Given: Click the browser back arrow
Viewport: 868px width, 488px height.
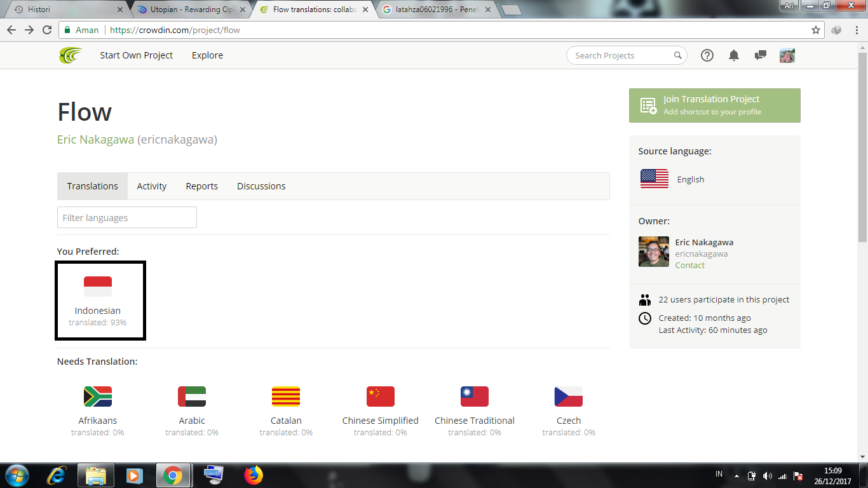Looking at the screenshot, I should click(x=11, y=30).
